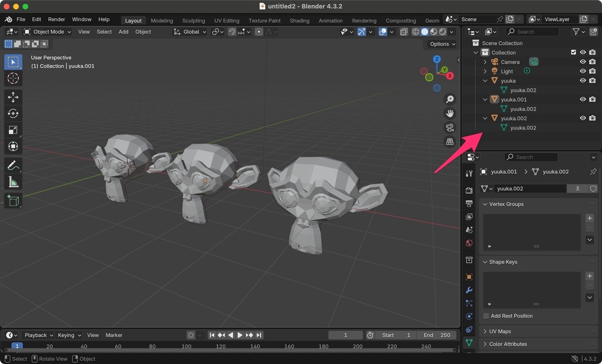The height and width of the screenshot is (364, 602).
Task: Enable the Add Rest Position checkbox
Action: point(486,316)
